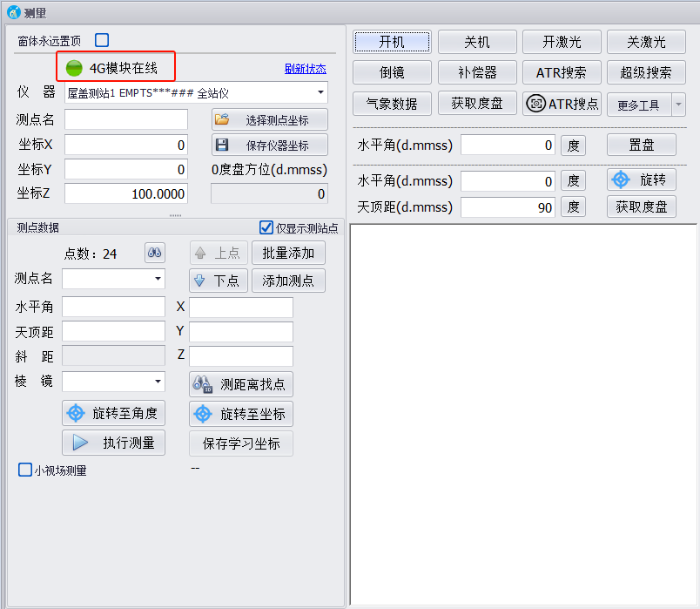Enable 窗体永远置顶 checkbox

pos(102,40)
